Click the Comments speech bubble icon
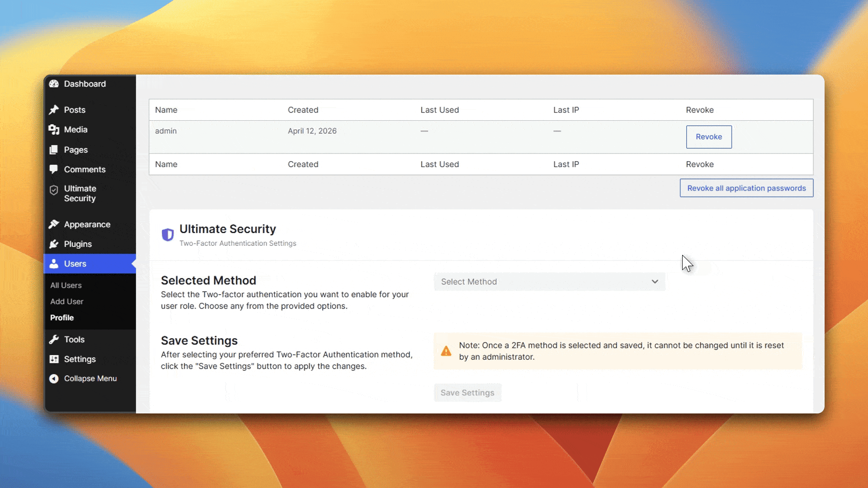 (54, 169)
